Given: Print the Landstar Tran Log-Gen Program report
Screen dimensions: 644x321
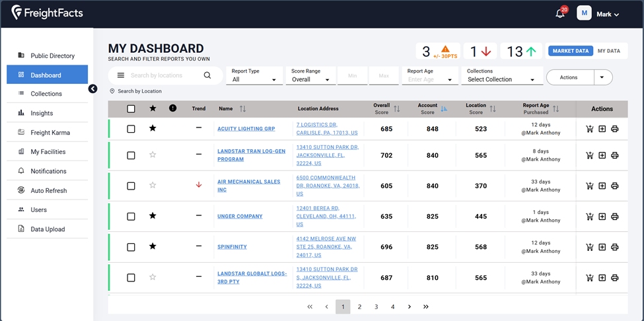Looking at the screenshot, I should click(x=615, y=155).
